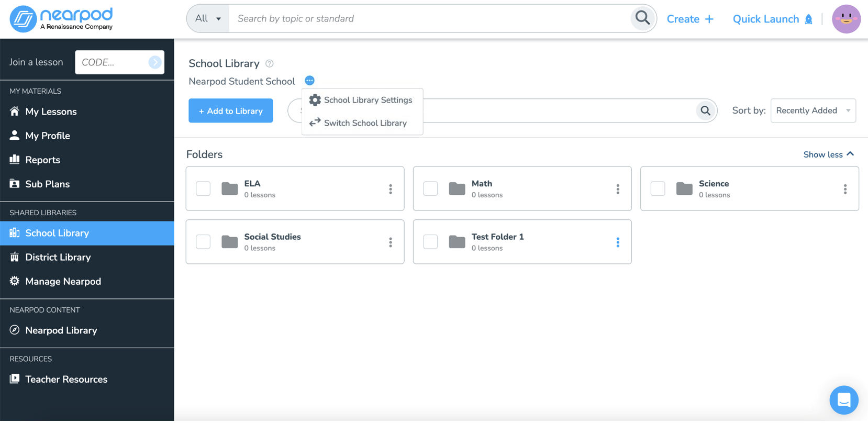The height and width of the screenshot is (423, 868).
Task: Click the Add to Library button
Action: (231, 110)
